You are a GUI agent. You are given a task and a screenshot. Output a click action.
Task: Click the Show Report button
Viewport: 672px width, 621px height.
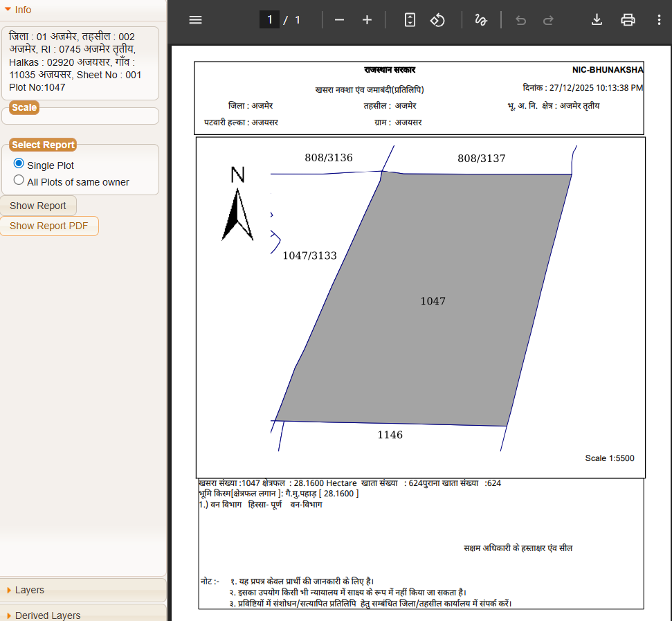pos(38,206)
